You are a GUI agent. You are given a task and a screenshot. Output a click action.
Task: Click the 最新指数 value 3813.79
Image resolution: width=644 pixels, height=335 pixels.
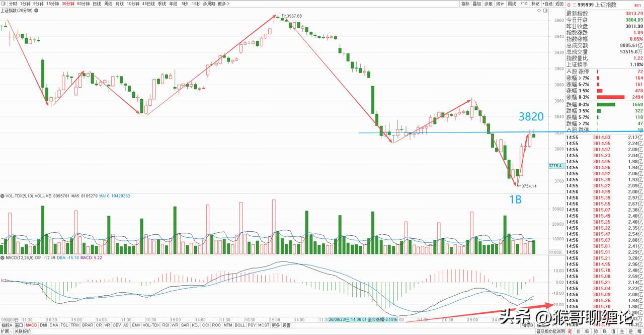pyautogui.click(x=634, y=13)
